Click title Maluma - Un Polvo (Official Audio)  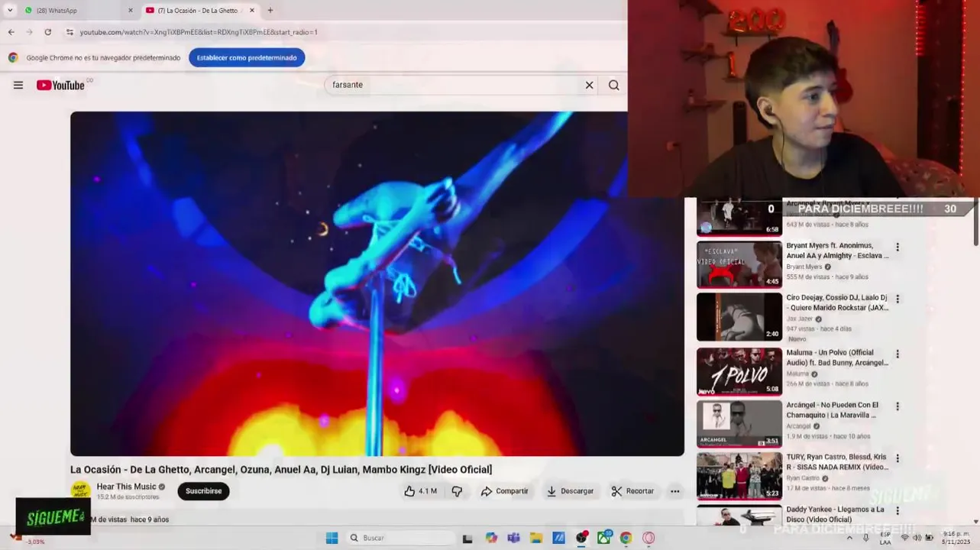837,357
